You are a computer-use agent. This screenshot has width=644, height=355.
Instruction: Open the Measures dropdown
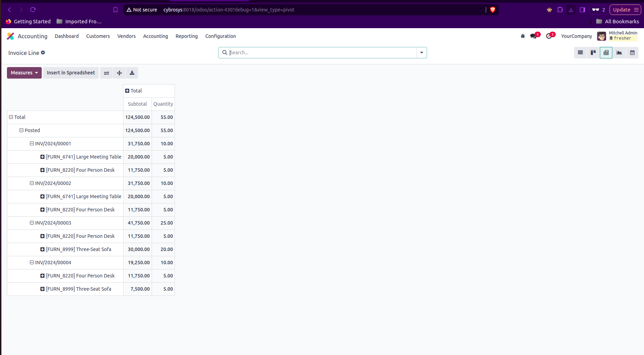coord(24,73)
